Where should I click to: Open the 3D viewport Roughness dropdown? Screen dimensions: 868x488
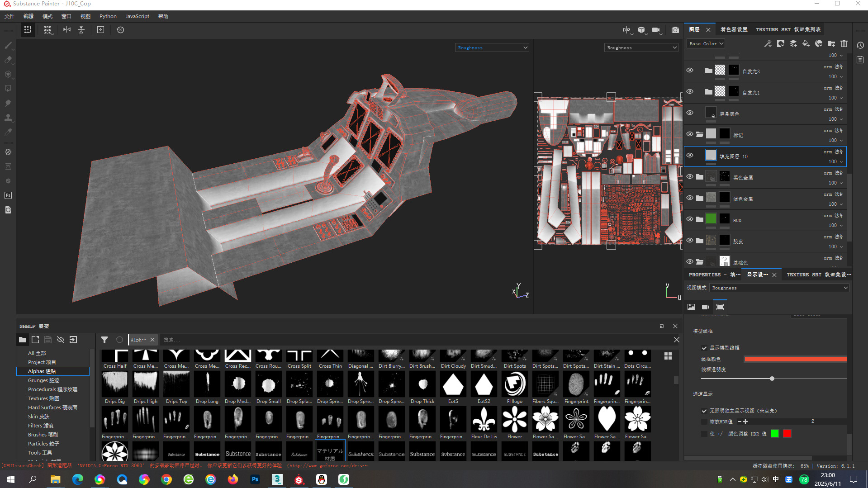point(492,47)
